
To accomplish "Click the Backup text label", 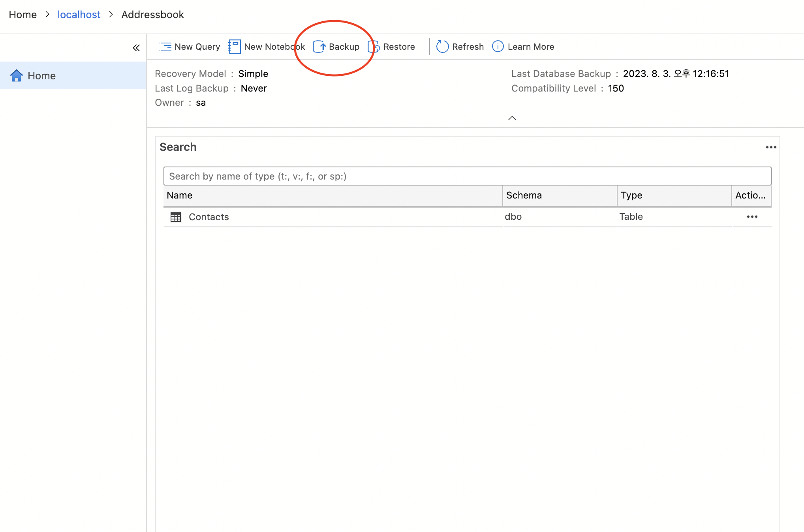I will coord(344,47).
